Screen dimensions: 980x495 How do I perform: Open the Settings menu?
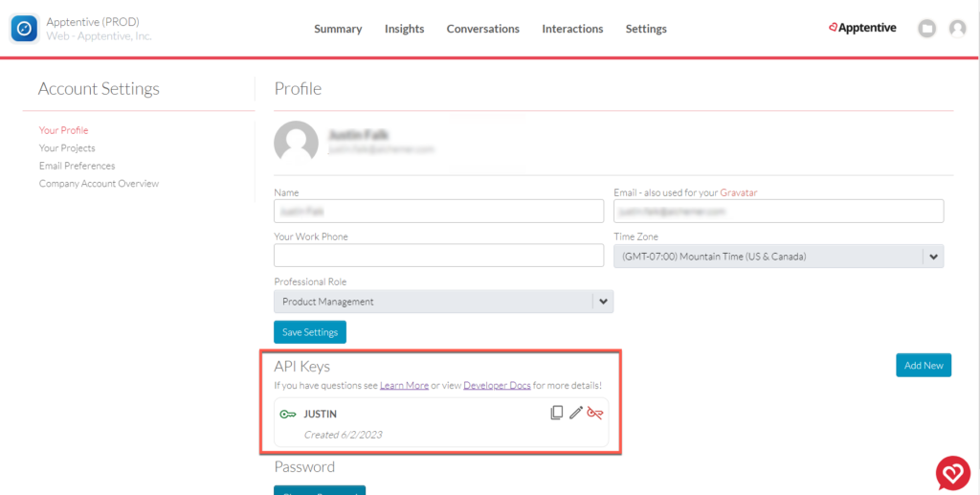[646, 29]
